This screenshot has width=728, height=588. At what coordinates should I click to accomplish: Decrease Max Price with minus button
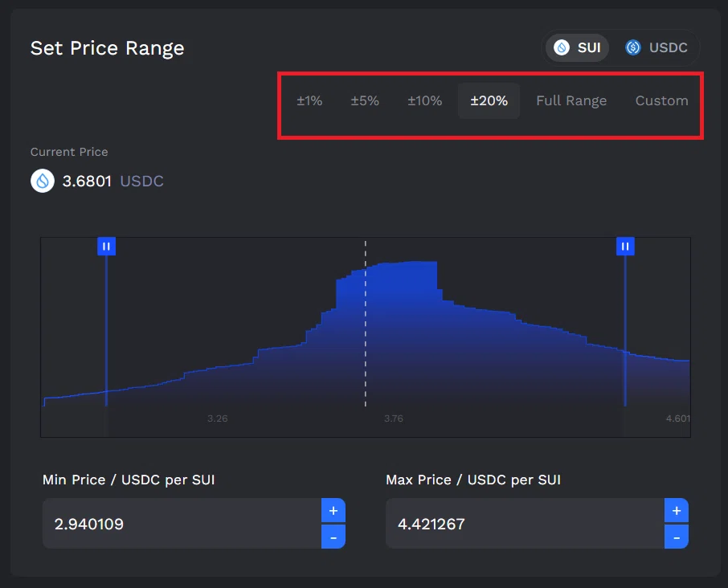coord(677,537)
